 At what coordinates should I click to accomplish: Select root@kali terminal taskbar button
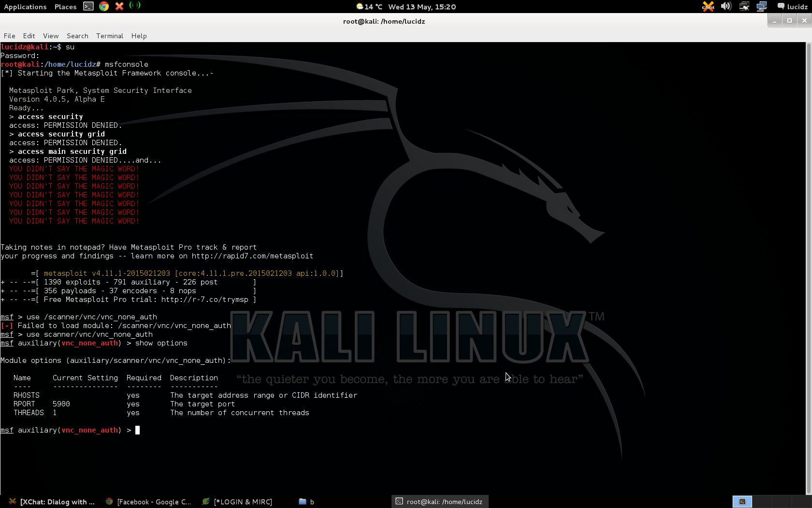[x=439, y=502]
